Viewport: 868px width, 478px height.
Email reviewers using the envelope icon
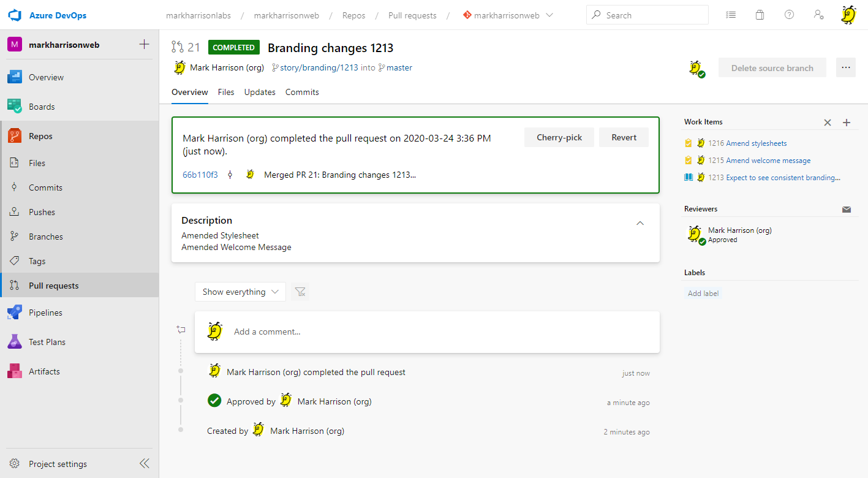(x=847, y=210)
